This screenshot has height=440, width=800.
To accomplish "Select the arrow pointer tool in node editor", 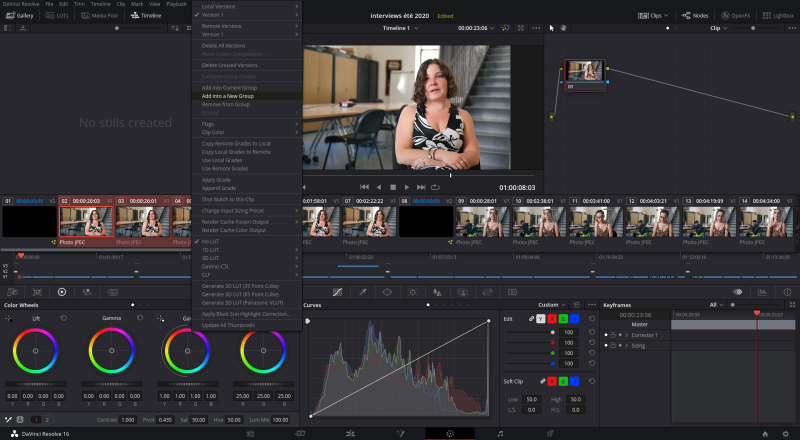I will coord(552,28).
